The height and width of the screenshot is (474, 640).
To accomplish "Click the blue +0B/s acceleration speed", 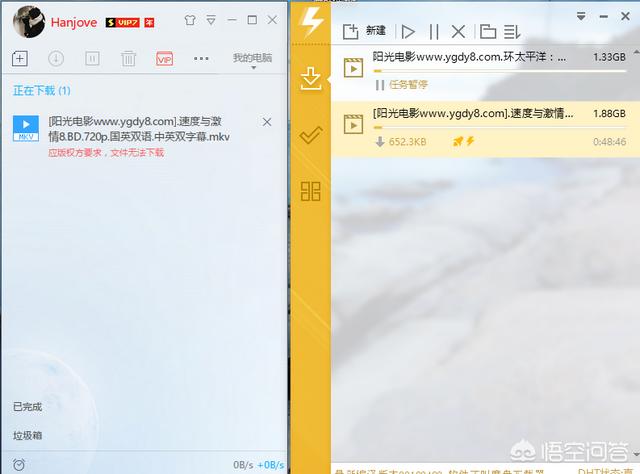I will click(x=271, y=465).
